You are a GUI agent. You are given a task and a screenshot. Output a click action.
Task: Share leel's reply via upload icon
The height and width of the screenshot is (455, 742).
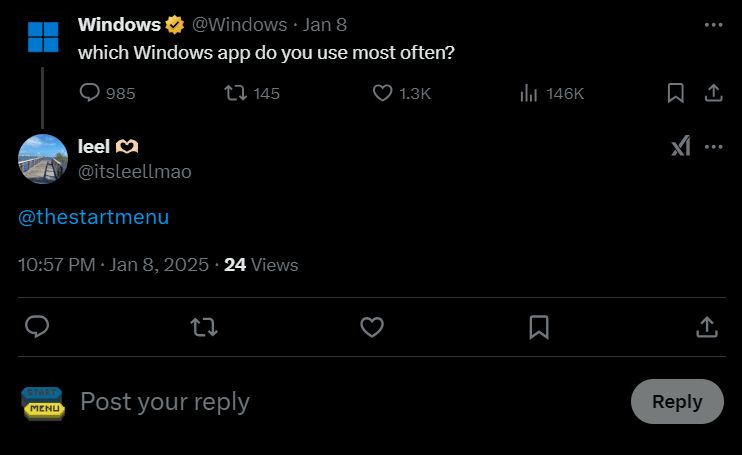tap(706, 327)
